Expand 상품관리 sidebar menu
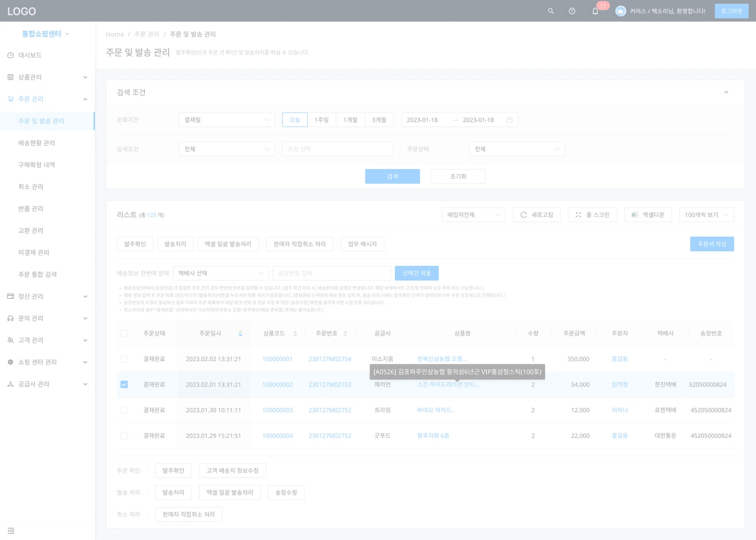Image resolution: width=756 pixels, height=540 pixels. tap(48, 77)
